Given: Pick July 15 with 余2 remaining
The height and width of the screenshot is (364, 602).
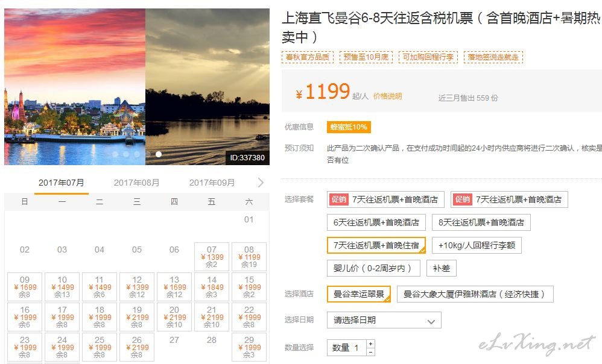Looking at the screenshot, I should tap(249, 287).
